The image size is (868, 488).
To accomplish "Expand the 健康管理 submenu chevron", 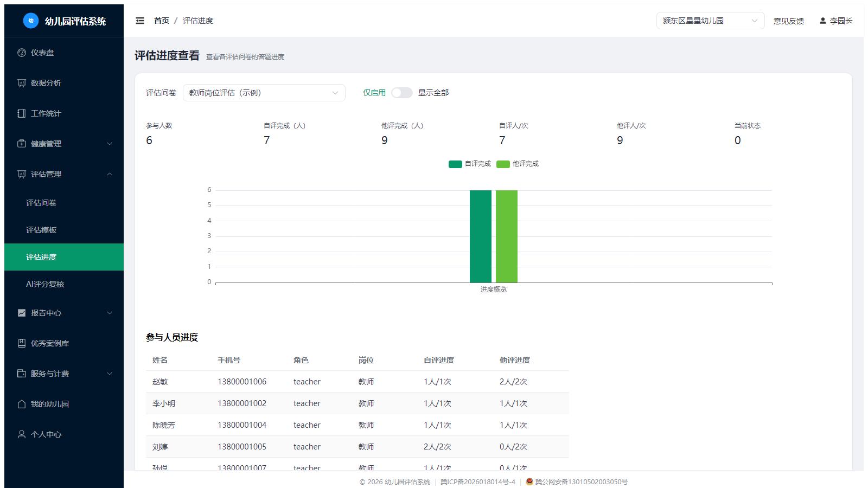I will 110,144.
